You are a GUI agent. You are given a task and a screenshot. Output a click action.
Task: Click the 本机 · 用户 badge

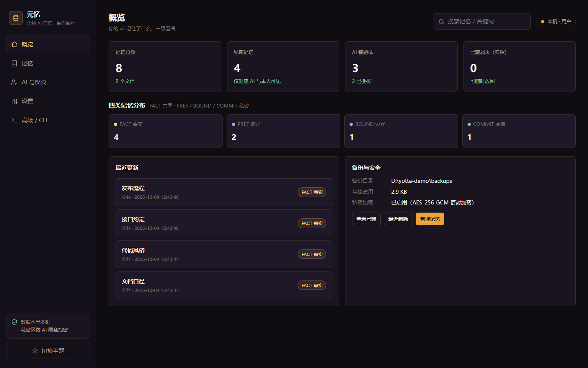(556, 22)
